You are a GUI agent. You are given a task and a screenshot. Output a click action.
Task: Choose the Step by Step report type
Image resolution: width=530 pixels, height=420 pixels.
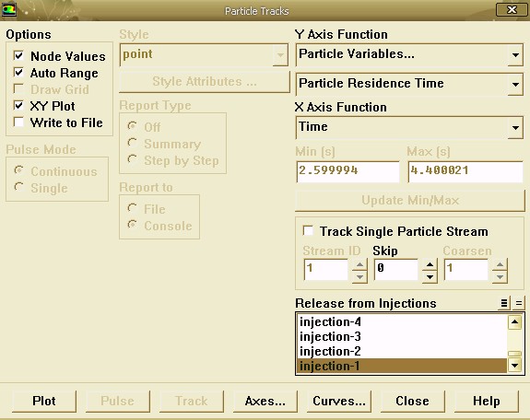point(132,159)
